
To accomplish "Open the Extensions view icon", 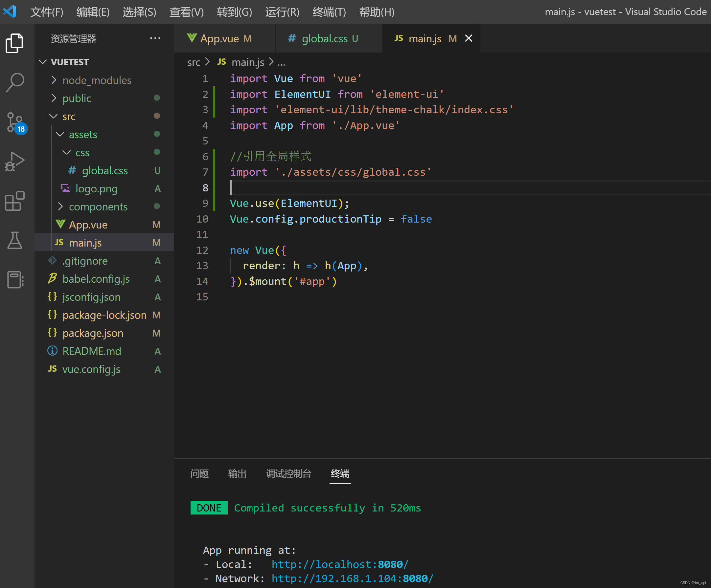I will click(14, 201).
